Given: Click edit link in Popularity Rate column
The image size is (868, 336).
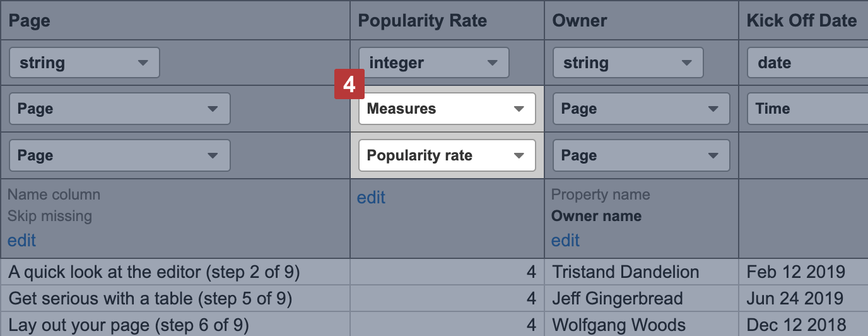Looking at the screenshot, I should (371, 198).
